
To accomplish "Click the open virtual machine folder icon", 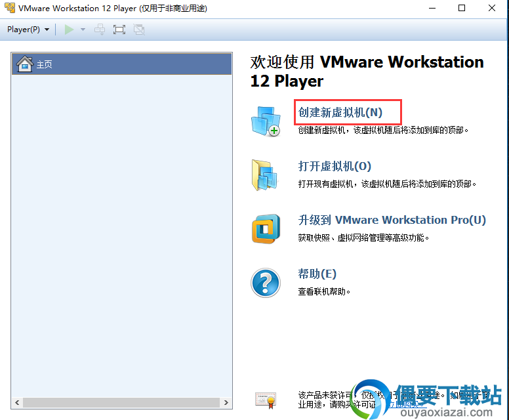I will point(265,175).
